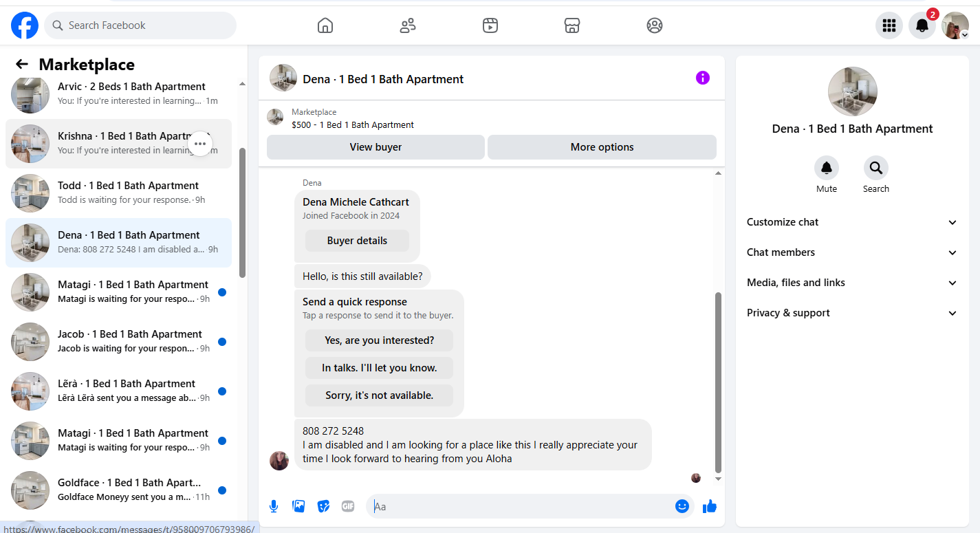Screen dimensions: 980x533
Task: Click the View buyer button
Action: [375, 147]
